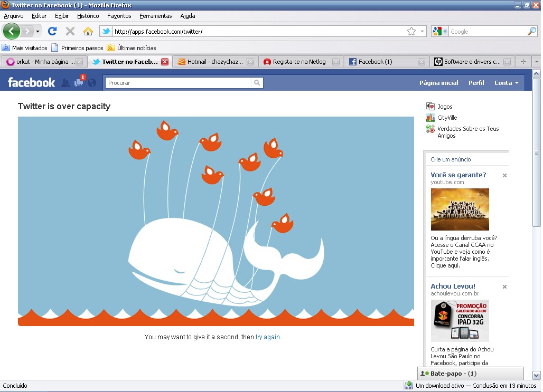Open Facebook notifications globe icon
543x392 pixels.
click(92, 83)
